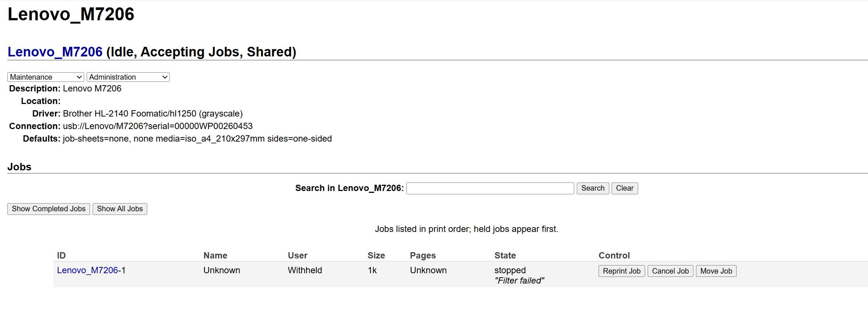The image size is (868, 330).
Task: Reprint the Lenovo_M7206-1 job
Action: [x=622, y=271]
